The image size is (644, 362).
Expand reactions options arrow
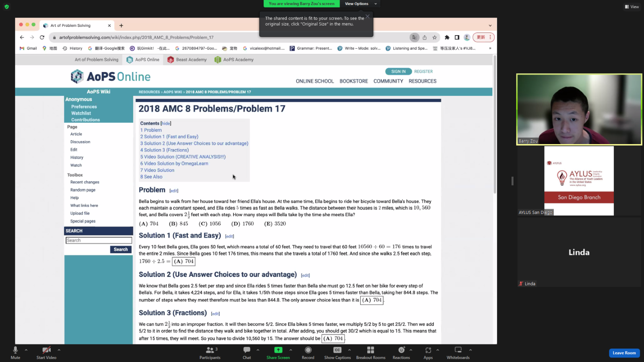pos(411,350)
